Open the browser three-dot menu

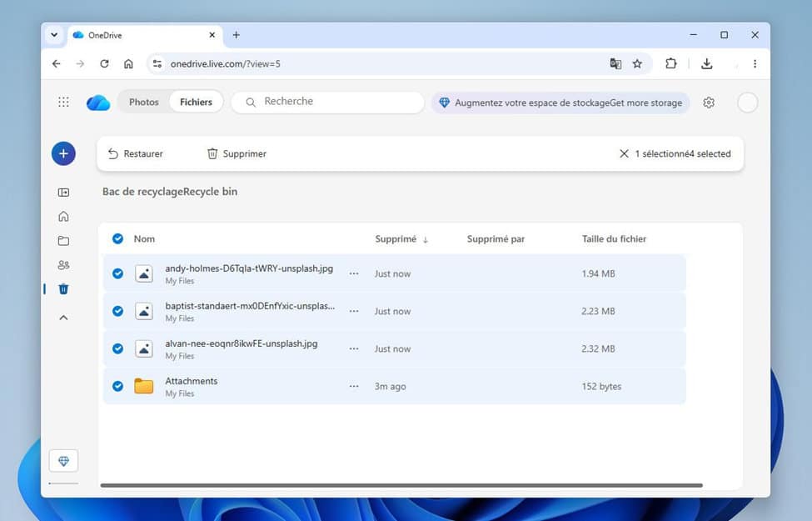755,63
